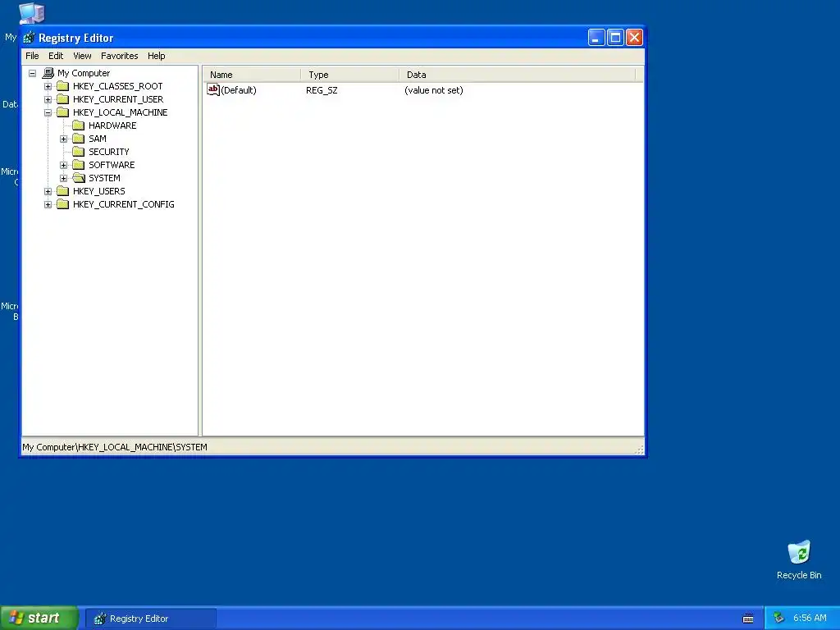
Task: Expand the SYSTEM key node
Action: [x=64, y=178]
